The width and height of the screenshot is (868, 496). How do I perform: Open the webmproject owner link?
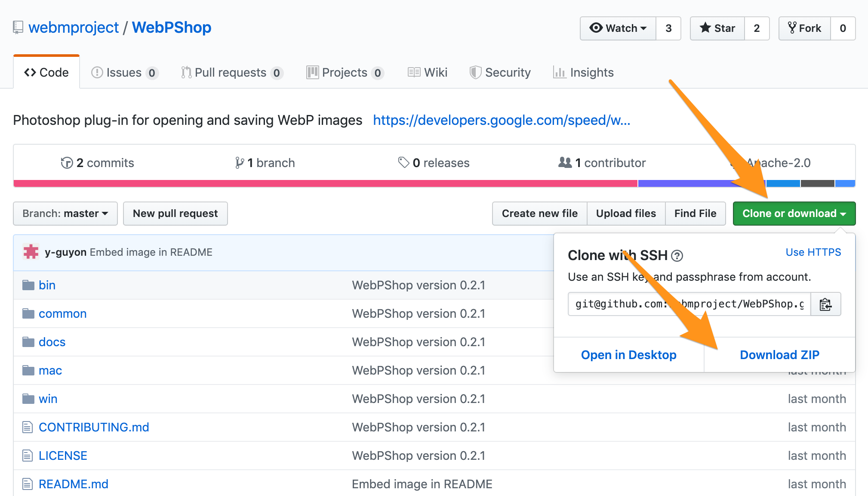point(74,28)
